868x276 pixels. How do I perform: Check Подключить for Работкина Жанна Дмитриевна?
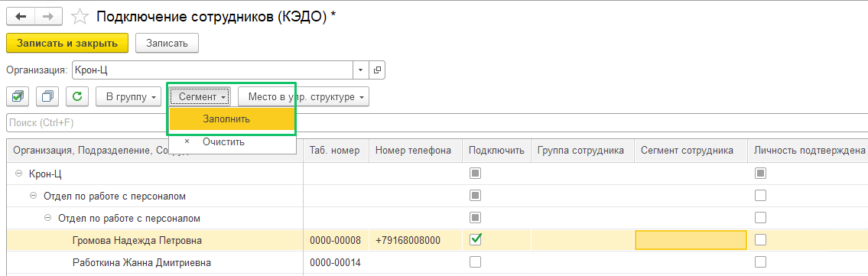click(475, 261)
